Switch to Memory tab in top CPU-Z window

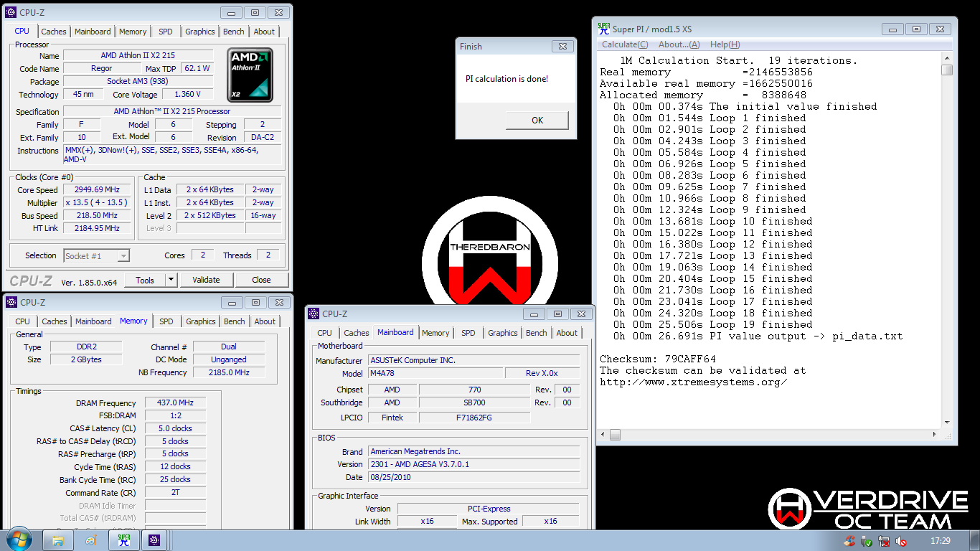(x=133, y=32)
